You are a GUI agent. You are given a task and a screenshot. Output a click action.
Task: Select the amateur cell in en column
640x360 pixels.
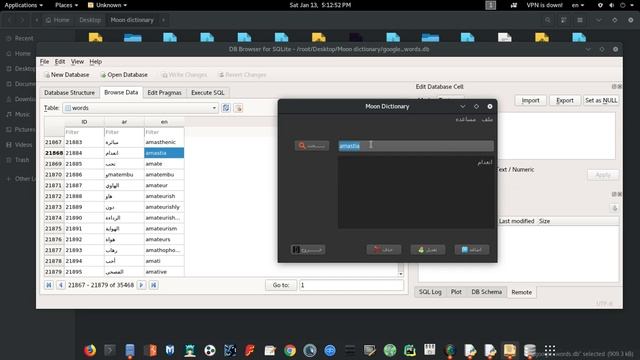coord(164,185)
